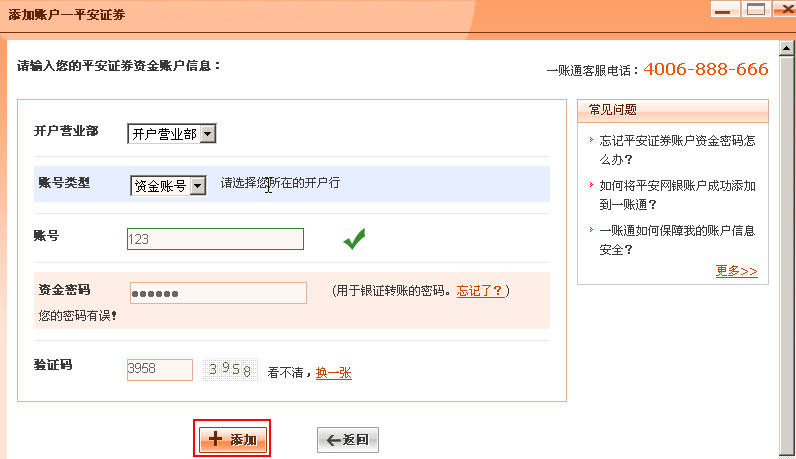Viewport: 796px width, 459px height.
Task: Open the 开户营业部 branch dropdown
Action: 171,134
